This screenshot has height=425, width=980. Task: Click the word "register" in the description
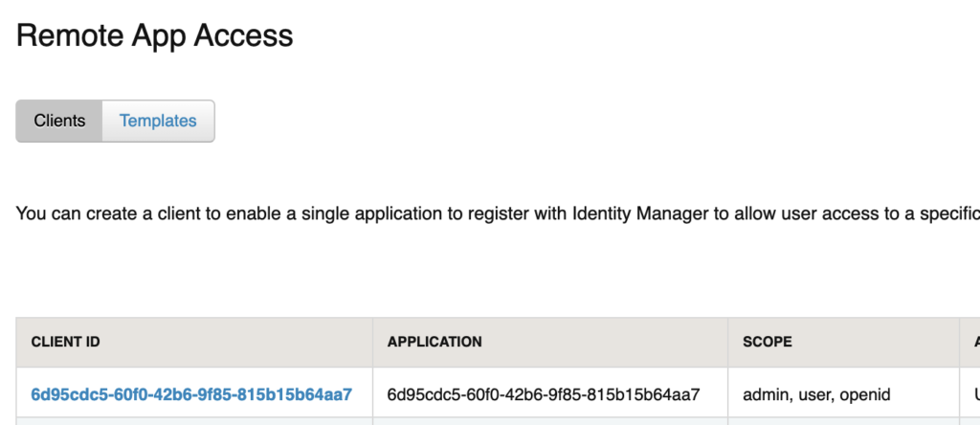click(479, 212)
